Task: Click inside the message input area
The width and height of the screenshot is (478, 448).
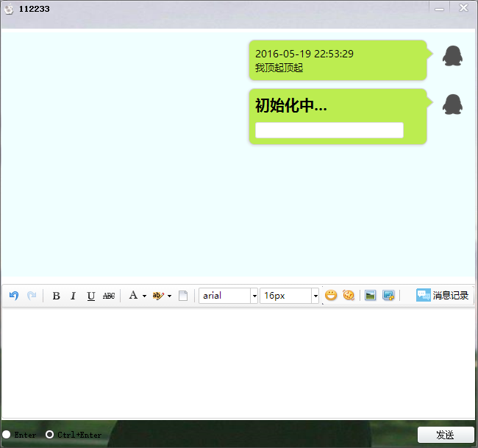Action: 238,363
